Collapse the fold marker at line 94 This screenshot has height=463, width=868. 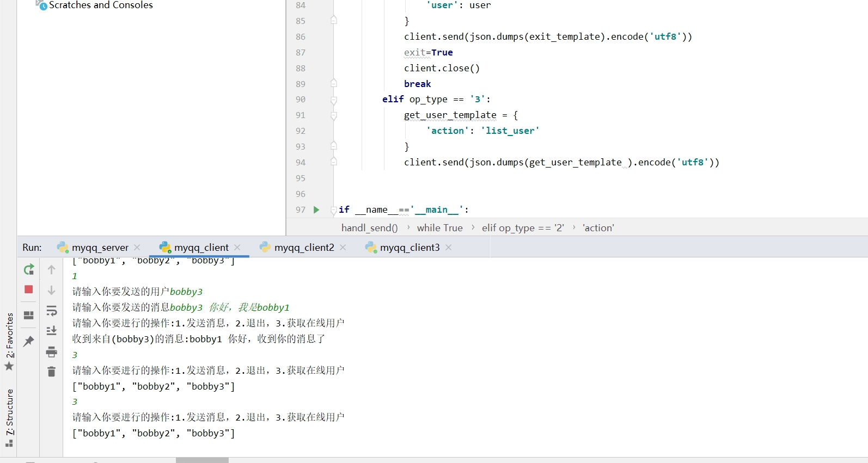pos(334,162)
